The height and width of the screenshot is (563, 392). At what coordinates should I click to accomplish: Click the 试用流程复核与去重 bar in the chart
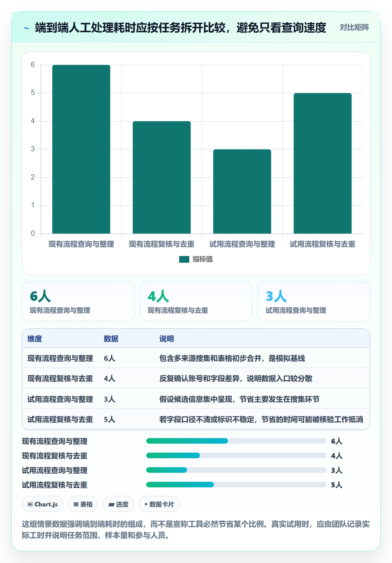(323, 163)
